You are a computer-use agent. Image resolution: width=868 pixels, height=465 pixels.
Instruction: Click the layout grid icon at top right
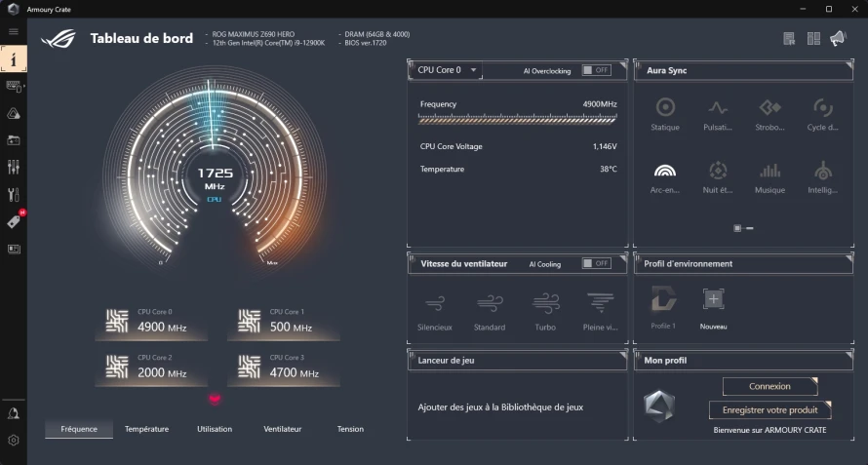tap(813, 39)
